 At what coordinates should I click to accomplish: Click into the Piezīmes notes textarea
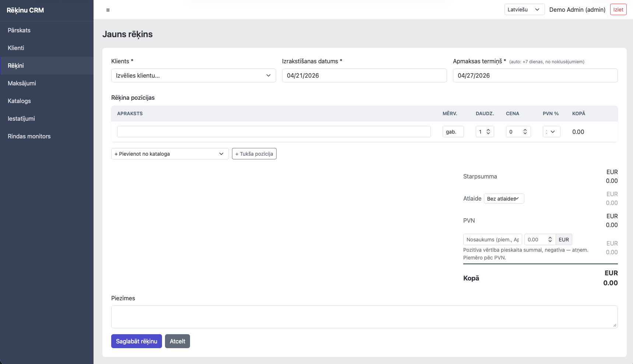click(364, 317)
